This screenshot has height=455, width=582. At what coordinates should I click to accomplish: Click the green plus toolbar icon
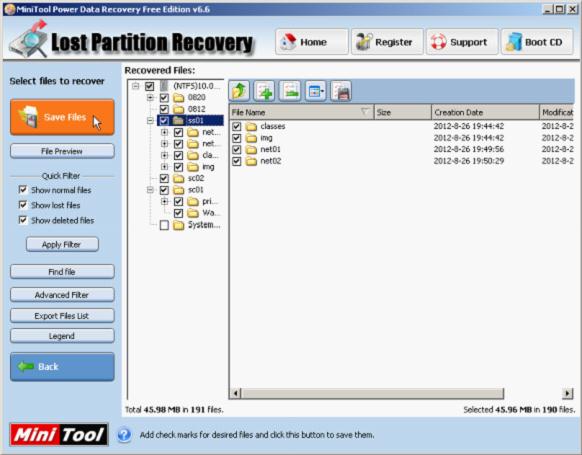(265, 91)
